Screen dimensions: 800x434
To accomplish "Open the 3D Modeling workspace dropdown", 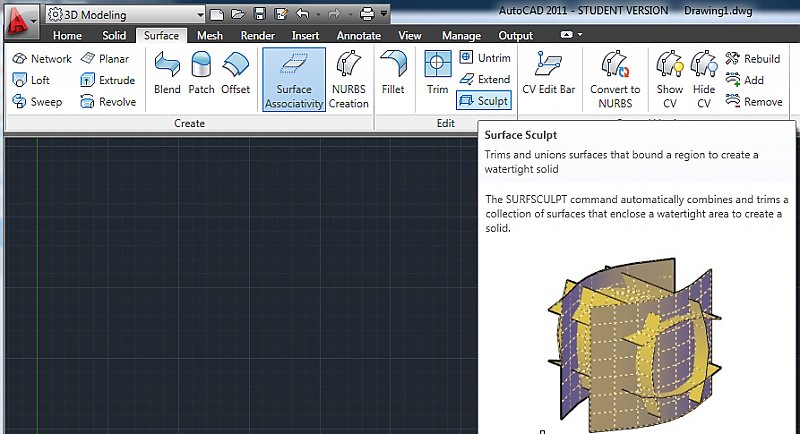I will coord(126,15).
